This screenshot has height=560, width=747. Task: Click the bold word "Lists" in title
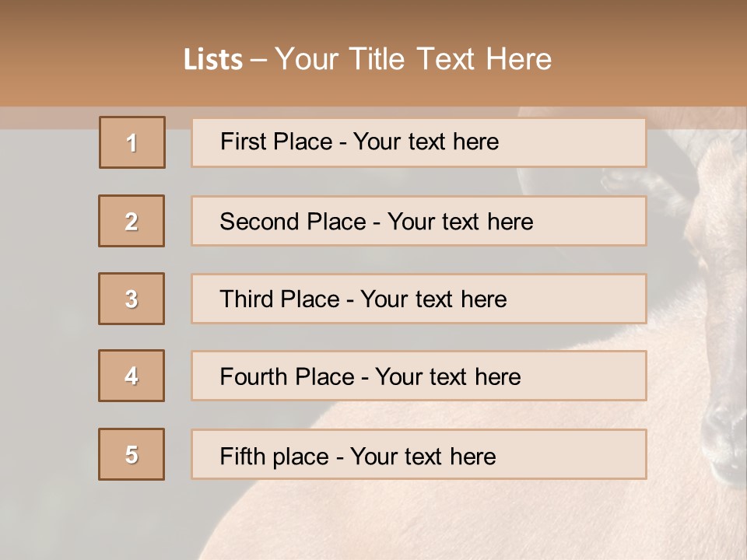pyautogui.click(x=213, y=60)
